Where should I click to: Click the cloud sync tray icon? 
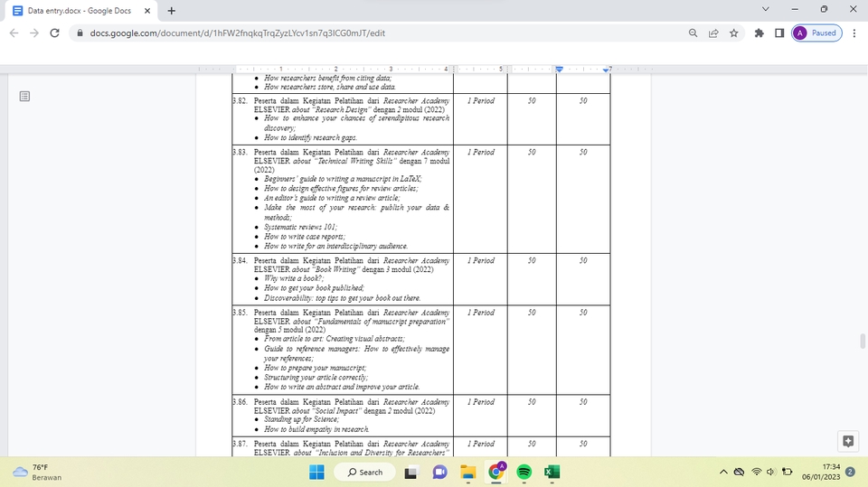(739, 472)
